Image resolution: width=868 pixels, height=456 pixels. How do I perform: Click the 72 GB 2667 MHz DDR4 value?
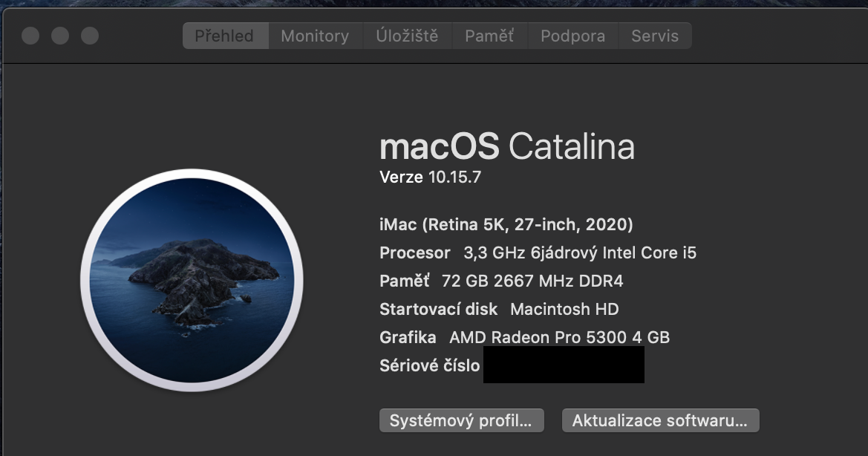click(532, 281)
